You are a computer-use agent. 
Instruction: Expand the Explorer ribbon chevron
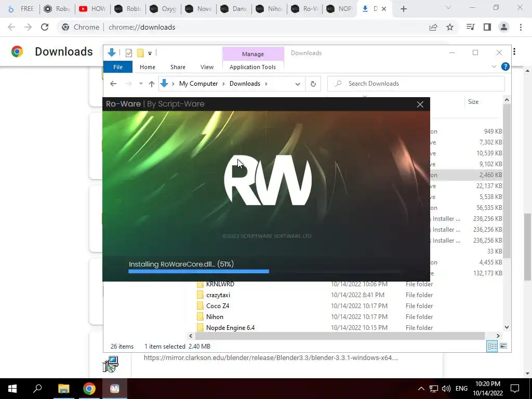point(494,66)
